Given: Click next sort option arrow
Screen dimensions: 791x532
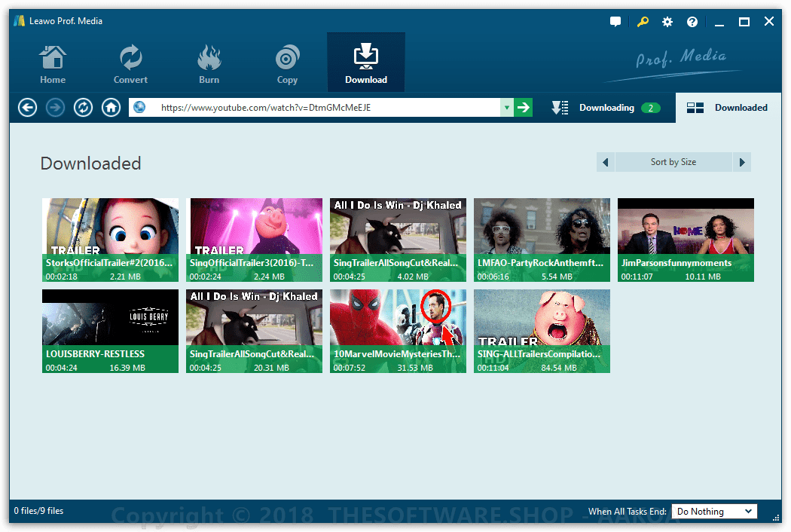Looking at the screenshot, I should point(742,162).
